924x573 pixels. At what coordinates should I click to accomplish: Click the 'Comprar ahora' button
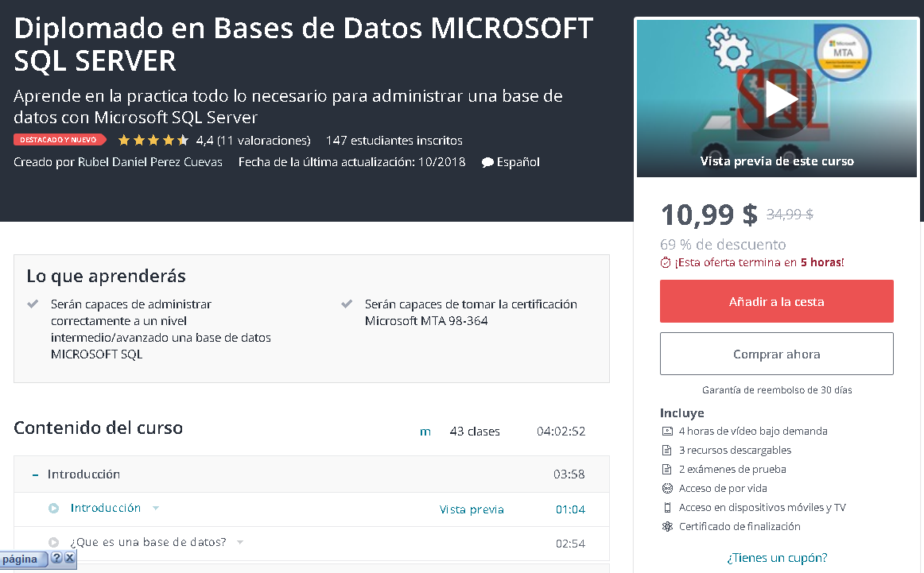pos(776,354)
